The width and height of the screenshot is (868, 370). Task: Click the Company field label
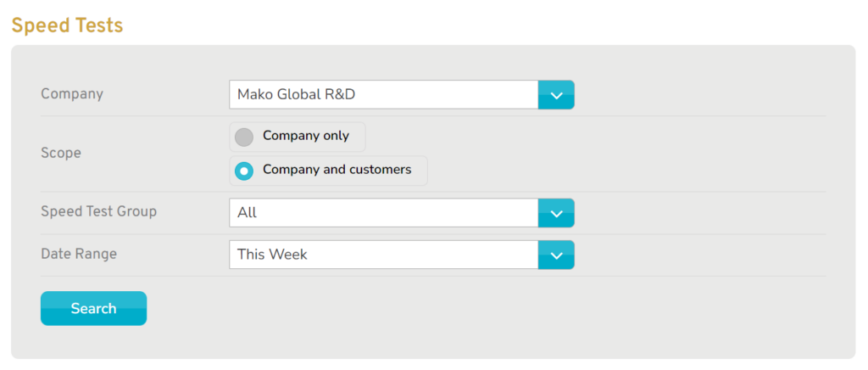click(x=72, y=94)
